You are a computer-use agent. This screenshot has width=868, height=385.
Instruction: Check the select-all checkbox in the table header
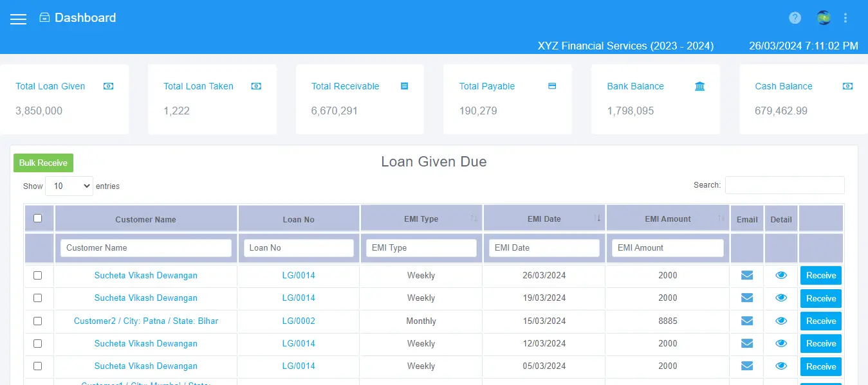39,219
